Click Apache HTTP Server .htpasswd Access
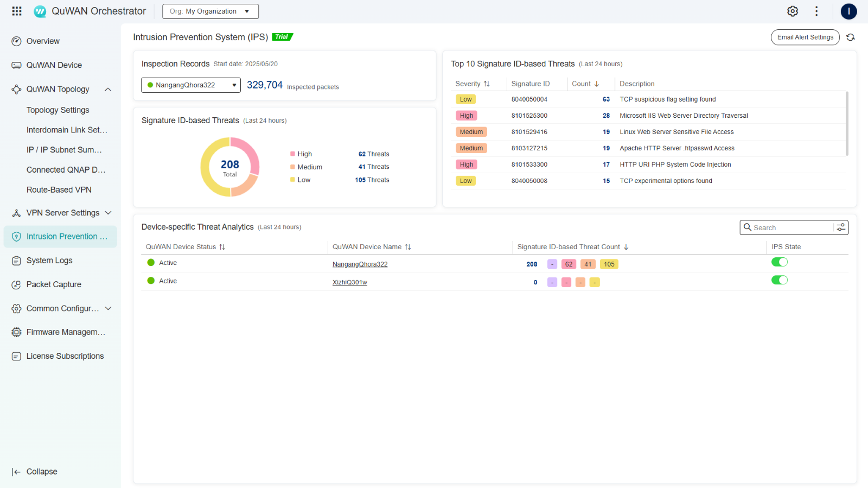Viewport: 868px width, 488px height. (x=677, y=148)
